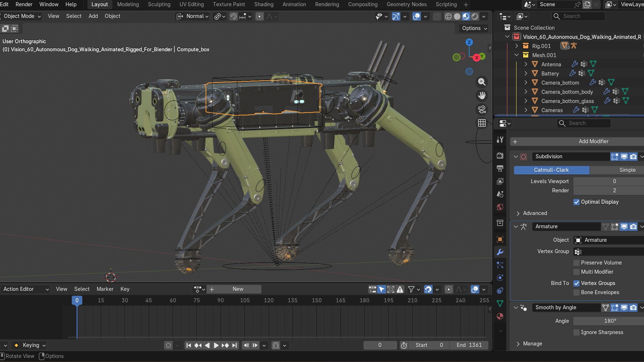Switch perspective/orthographic grid icon
644x362 pixels.
point(482,123)
